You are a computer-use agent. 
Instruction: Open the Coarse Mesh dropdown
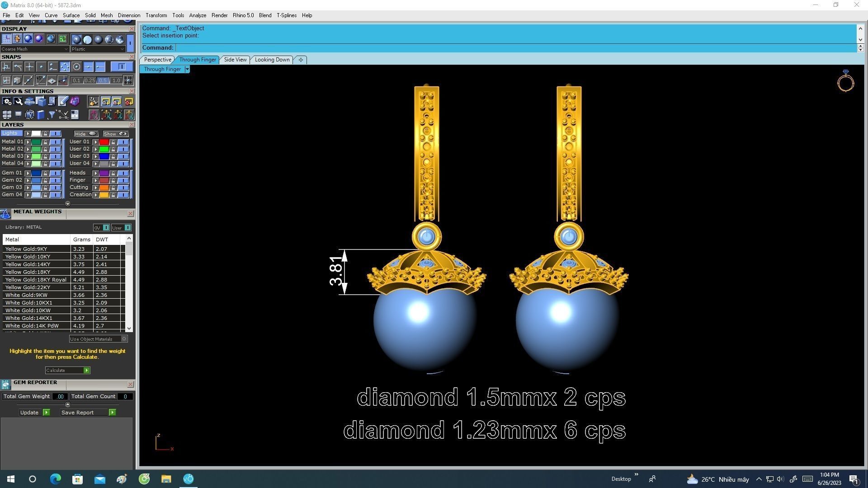(x=35, y=49)
